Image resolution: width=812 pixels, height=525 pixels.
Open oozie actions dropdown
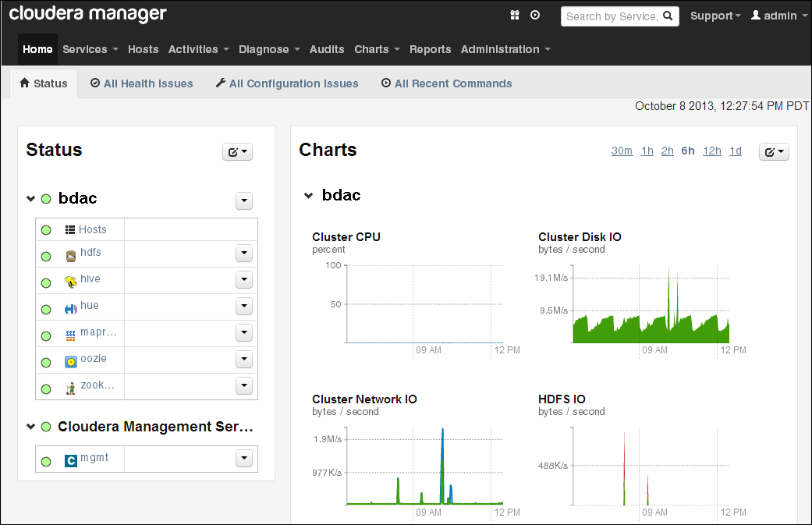click(x=244, y=359)
